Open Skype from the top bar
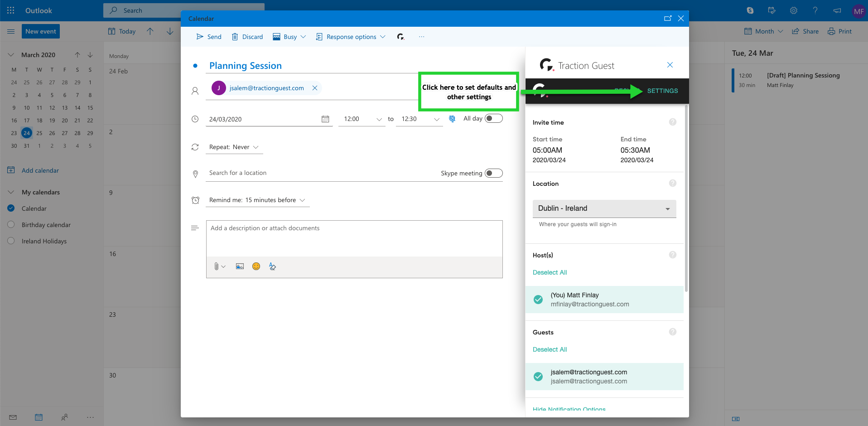868x426 pixels. point(750,10)
